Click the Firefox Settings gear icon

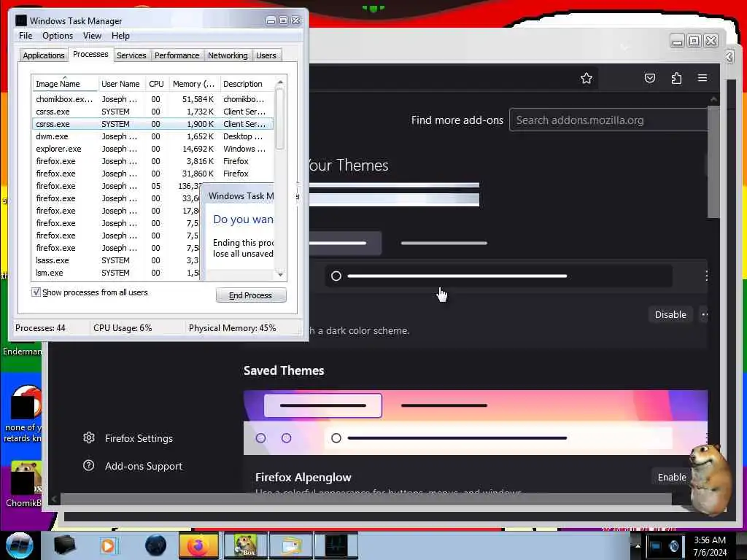(x=88, y=437)
